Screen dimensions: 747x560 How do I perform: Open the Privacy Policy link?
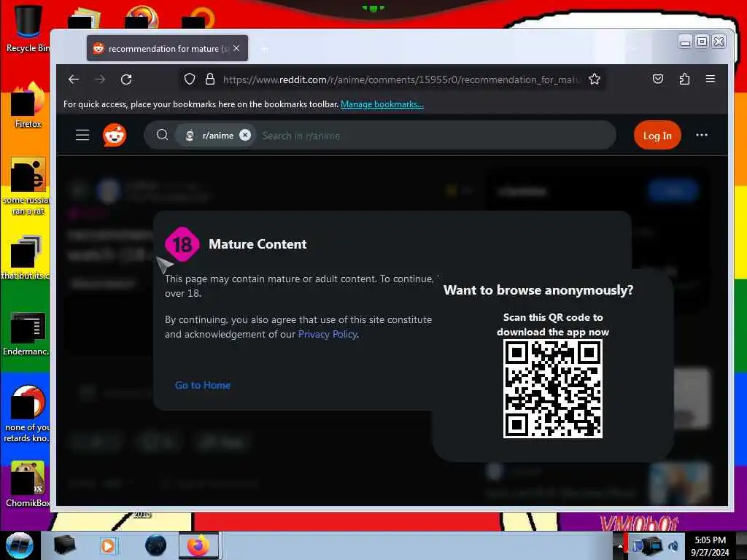click(x=328, y=334)
